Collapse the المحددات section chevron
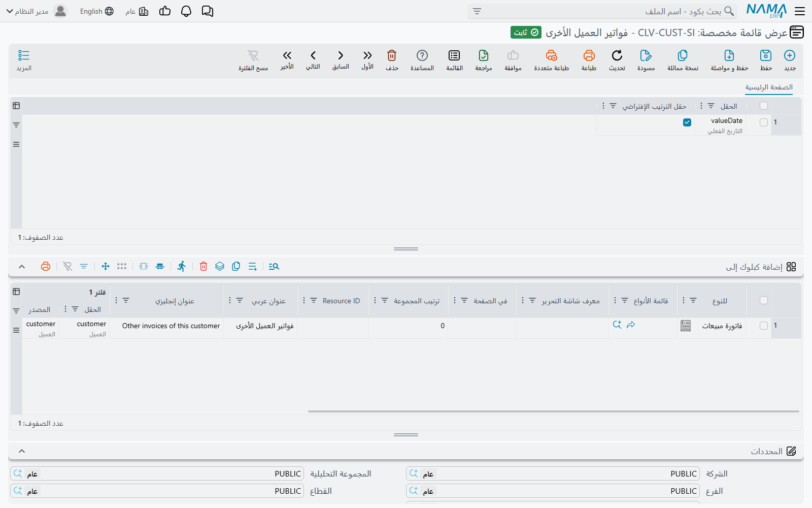This screenshot has height=508, width=812. [22, 451]
